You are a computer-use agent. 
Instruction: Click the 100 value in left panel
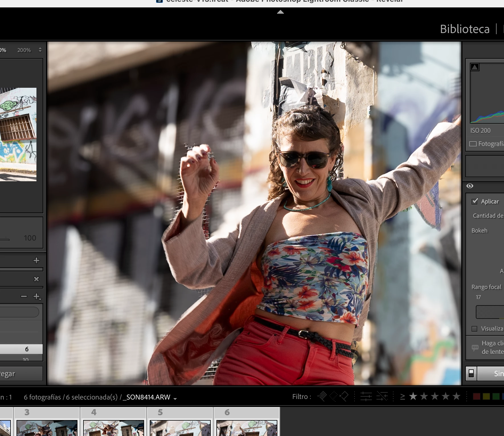tap(30, 238)
